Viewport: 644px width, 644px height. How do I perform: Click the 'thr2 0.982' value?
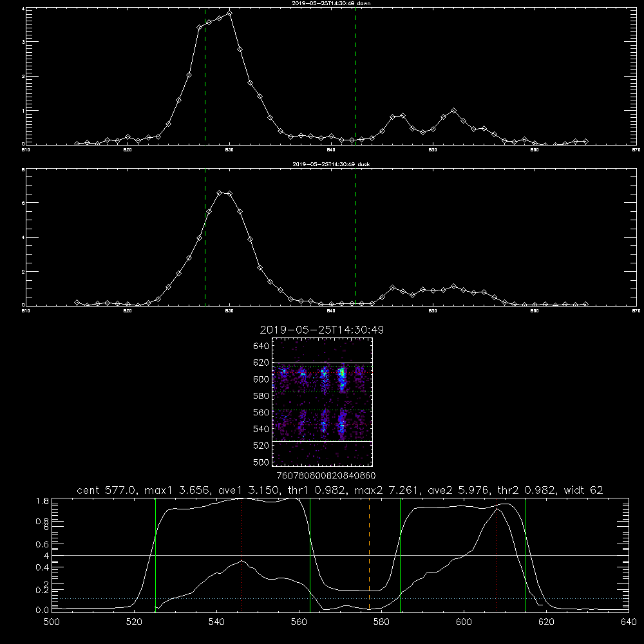coord(527,490)
